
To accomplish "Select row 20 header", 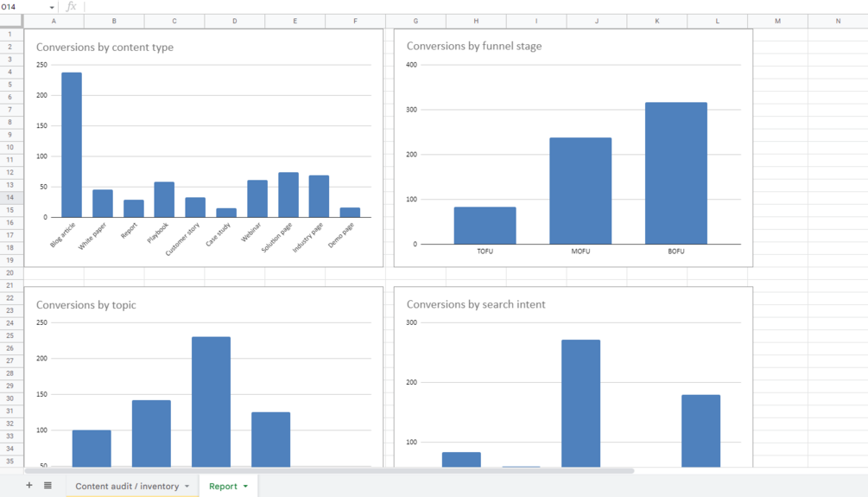I will (x=10, y=272).
